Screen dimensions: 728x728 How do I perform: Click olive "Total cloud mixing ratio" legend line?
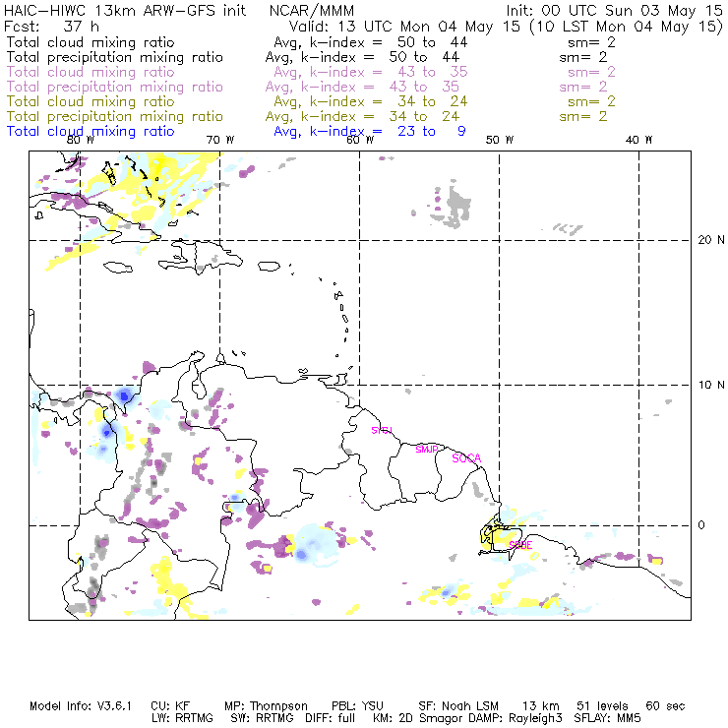[x=91, y=101]
